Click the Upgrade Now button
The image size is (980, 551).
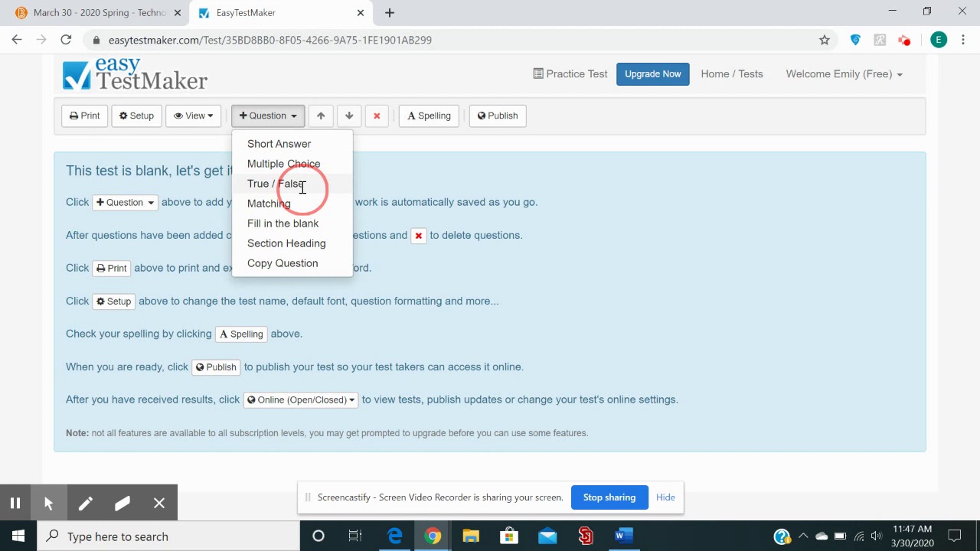(652, 74)
